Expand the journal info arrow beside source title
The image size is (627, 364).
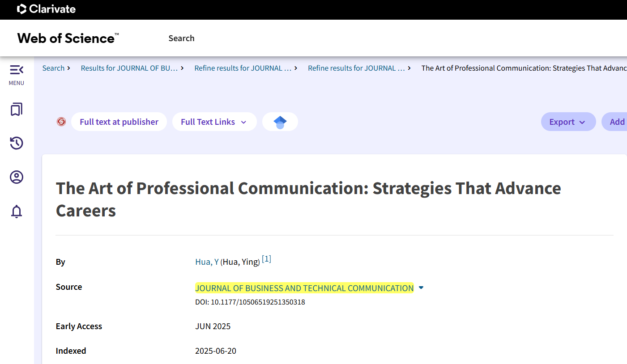point(421,288)
